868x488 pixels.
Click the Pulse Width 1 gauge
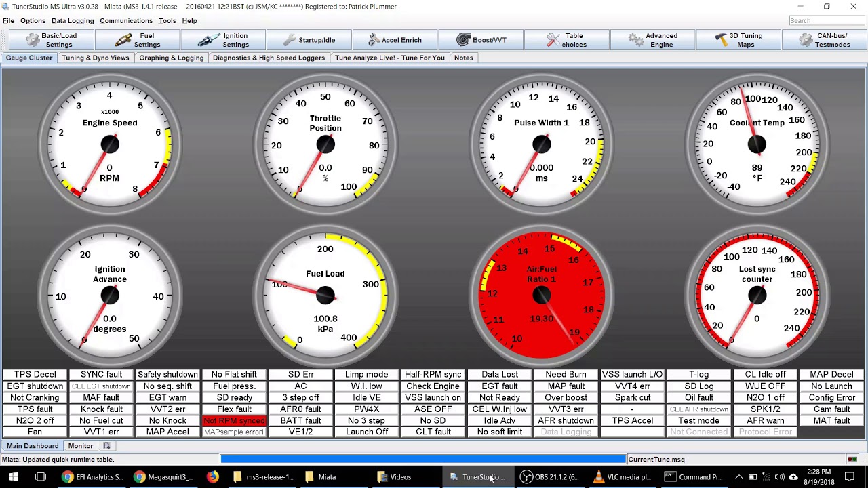pos(541,144)
